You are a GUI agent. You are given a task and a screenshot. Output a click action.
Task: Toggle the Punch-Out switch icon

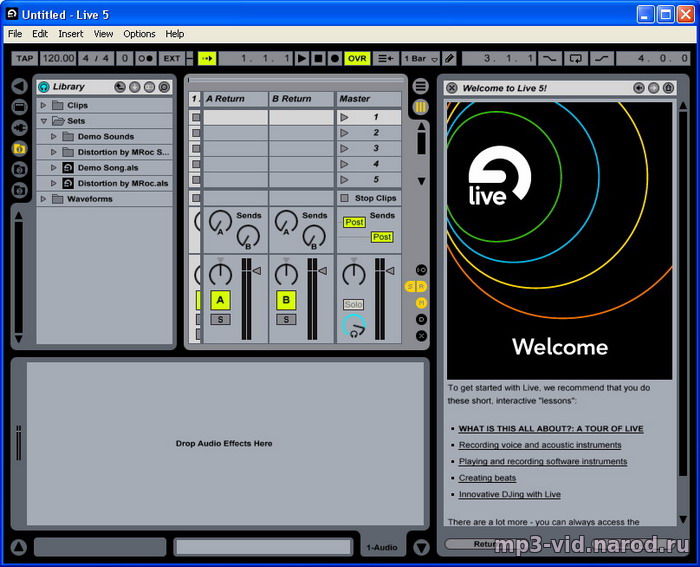(602, 58)
